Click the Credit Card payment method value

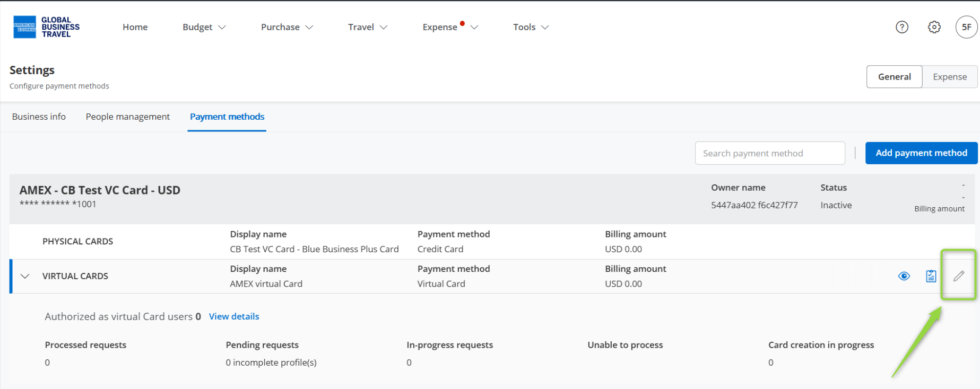(440, 249)
